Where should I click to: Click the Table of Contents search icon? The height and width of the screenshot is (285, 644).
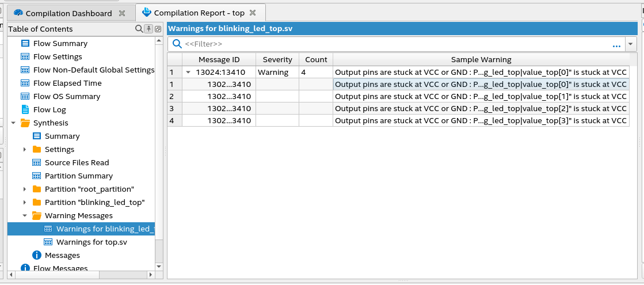pyautogui.click(x=139, y=29)
